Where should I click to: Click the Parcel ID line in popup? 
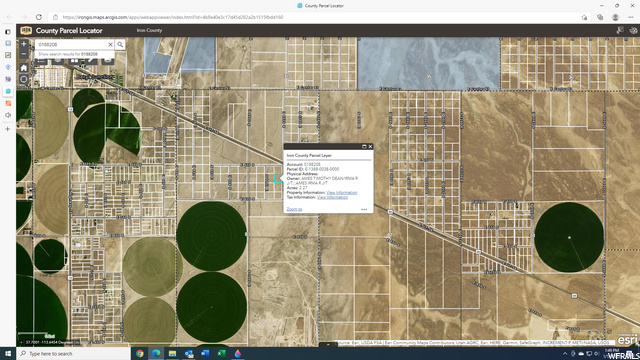coord(313,169)
